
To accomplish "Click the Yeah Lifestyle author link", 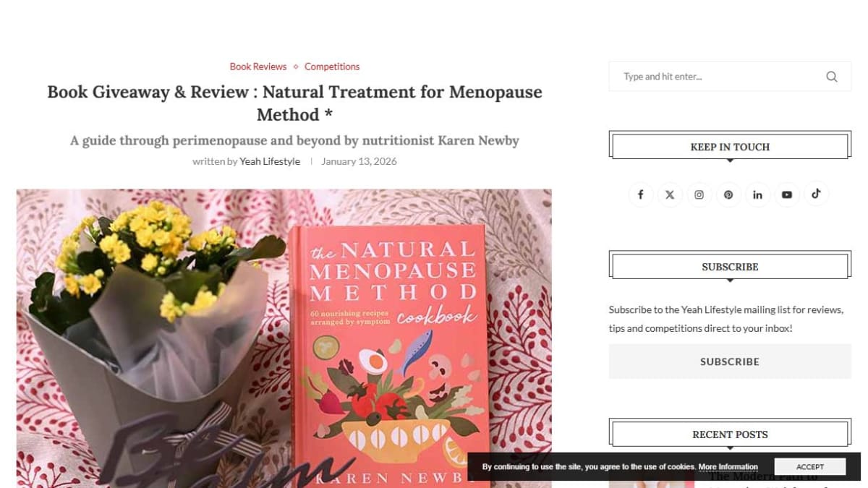I will pyautogui.click(x=270, y=161).
